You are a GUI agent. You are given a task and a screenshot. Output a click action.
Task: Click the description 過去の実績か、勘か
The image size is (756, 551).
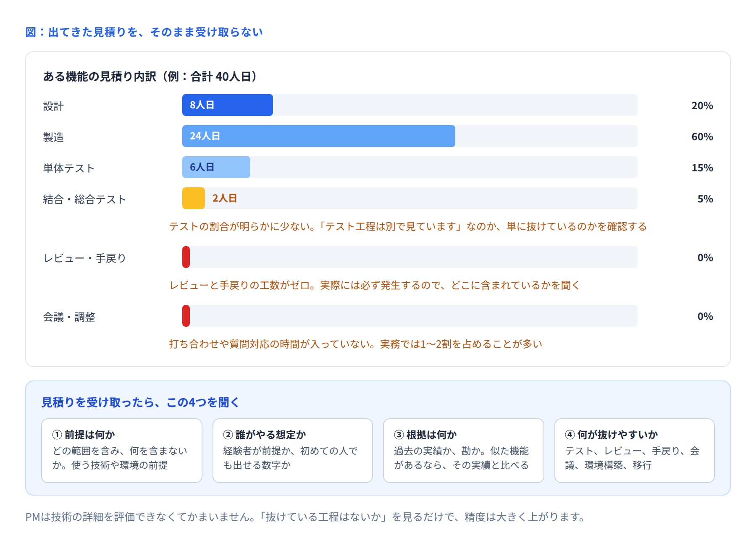point(461,458)
